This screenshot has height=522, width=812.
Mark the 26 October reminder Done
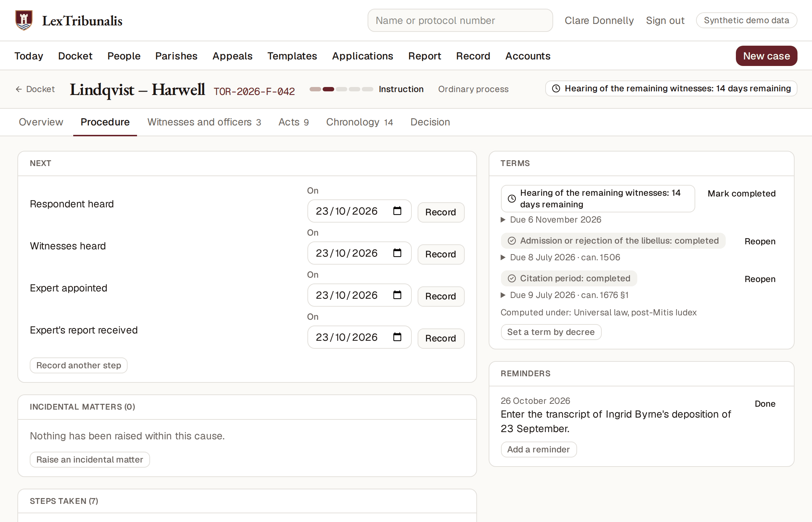coord(765,404)
